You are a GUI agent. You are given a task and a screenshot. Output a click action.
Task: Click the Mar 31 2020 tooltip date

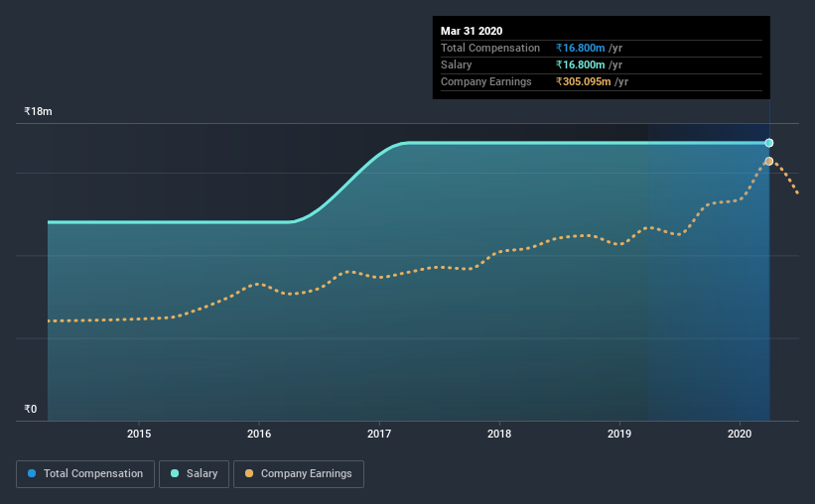472,31
